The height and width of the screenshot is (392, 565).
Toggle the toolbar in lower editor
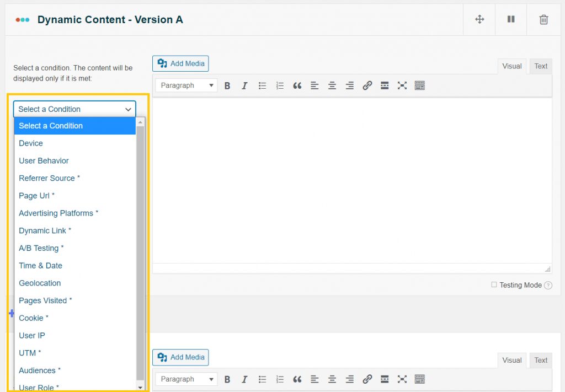point(420,379)
